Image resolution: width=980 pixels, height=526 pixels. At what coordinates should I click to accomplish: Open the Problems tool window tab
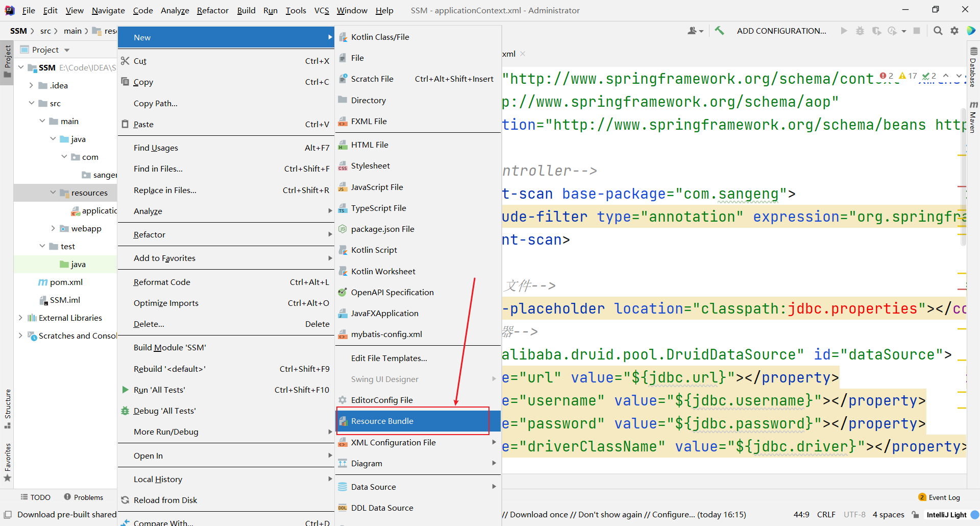point(84,497)
